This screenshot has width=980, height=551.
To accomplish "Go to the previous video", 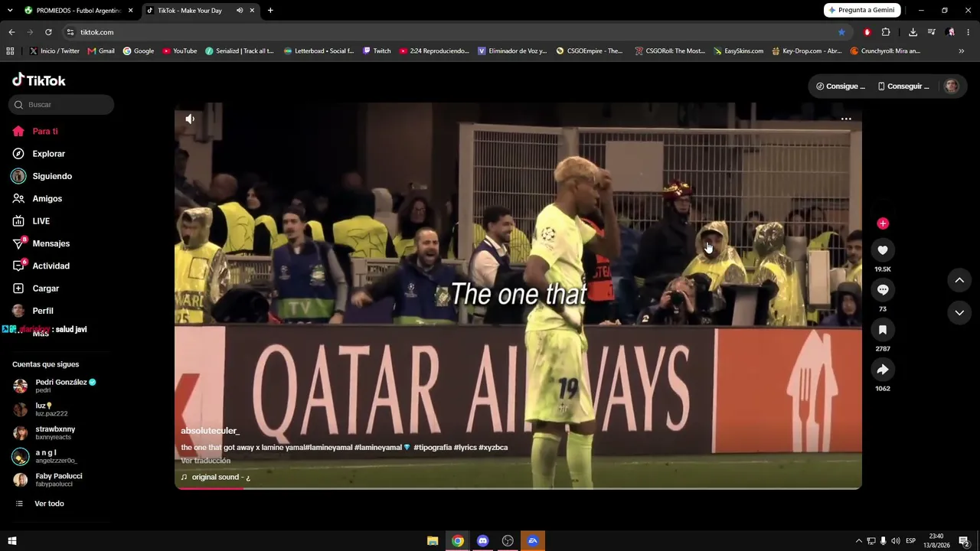I will 959,280.
